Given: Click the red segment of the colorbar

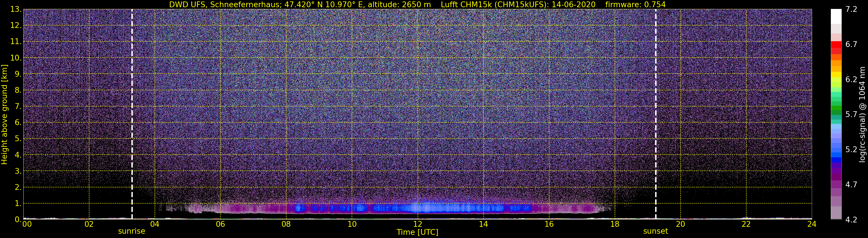Looking at the screenshot, I should click(836, 44).
